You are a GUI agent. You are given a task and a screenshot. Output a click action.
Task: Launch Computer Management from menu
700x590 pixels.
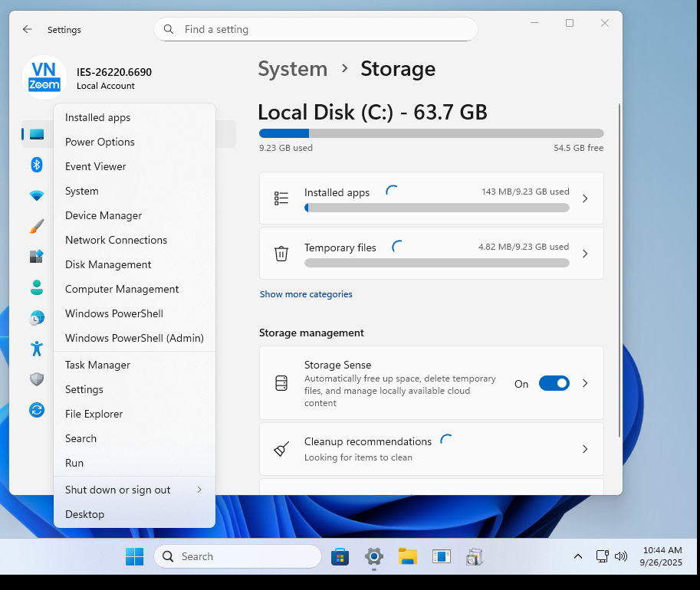134,289
